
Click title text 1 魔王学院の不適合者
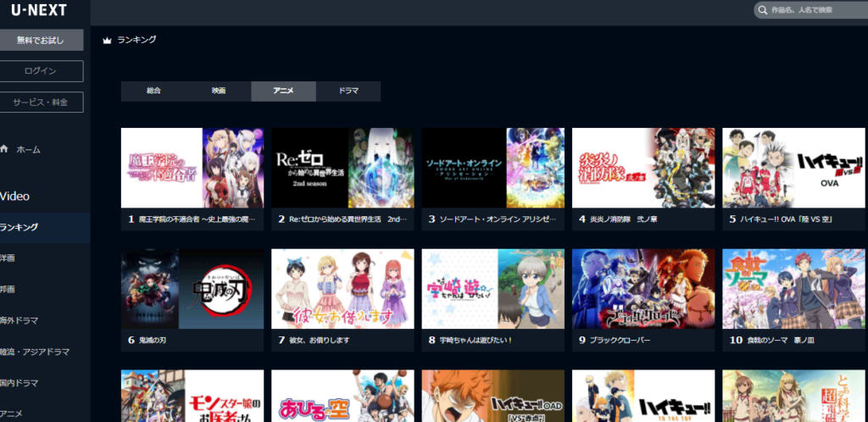pos(192,219)
